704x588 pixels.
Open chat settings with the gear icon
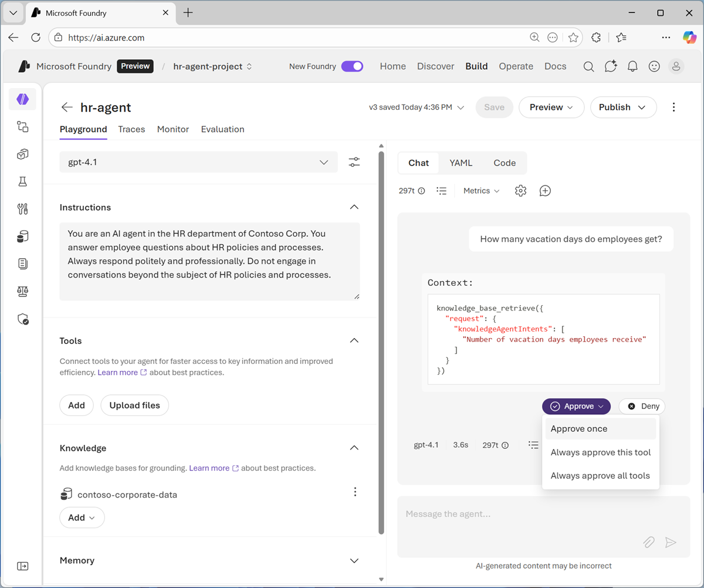[520, 190]
